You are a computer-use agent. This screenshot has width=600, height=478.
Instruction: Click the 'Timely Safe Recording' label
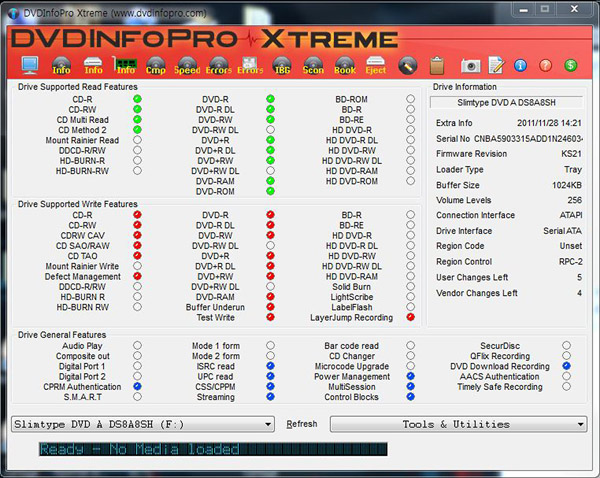click(x=500, y=387)
